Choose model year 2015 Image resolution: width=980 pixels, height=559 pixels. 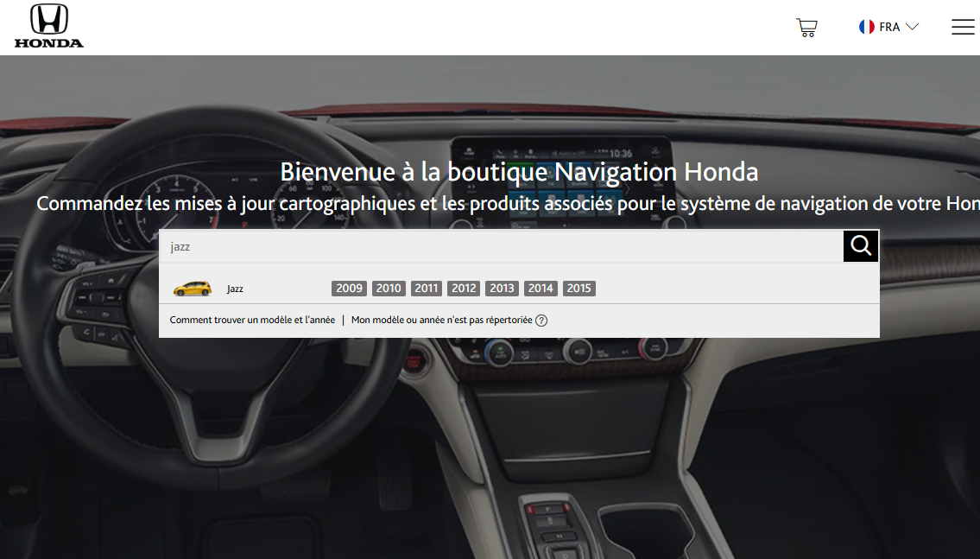pyautogui.click(x=579, y=289)
